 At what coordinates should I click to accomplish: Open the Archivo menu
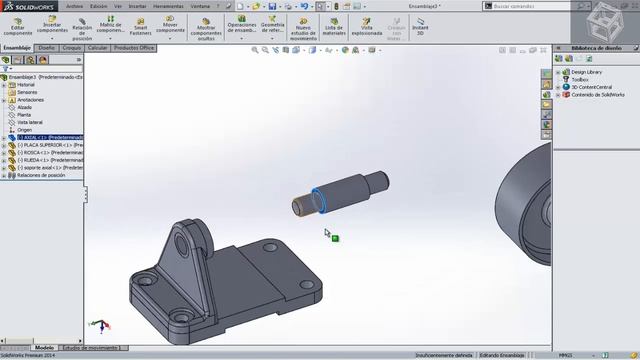click(74, 6)
